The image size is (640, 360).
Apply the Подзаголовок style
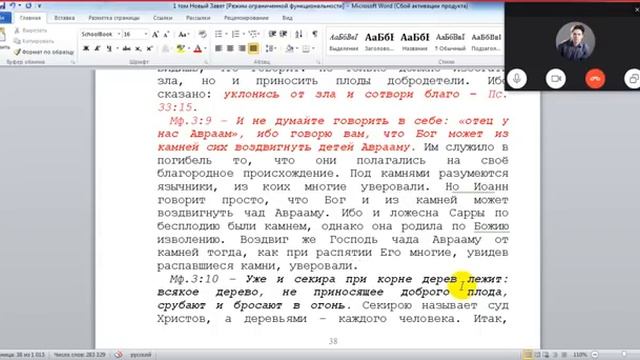[486, 42]
